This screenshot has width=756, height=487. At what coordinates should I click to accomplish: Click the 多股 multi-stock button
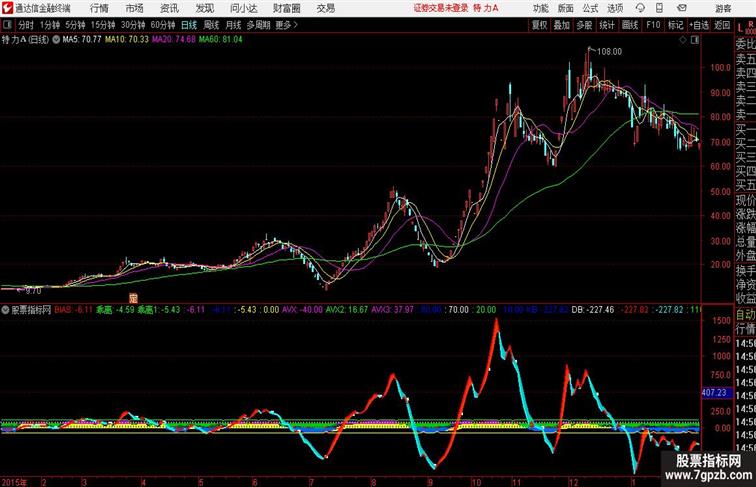click(x=584, y=25)
